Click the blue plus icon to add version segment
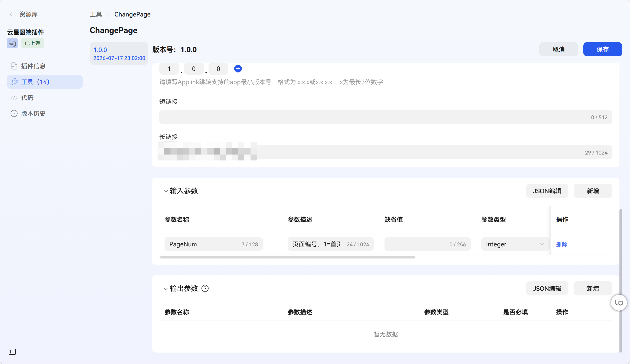Viewport: 630px width, 364px height. click(x=238, y=69)
